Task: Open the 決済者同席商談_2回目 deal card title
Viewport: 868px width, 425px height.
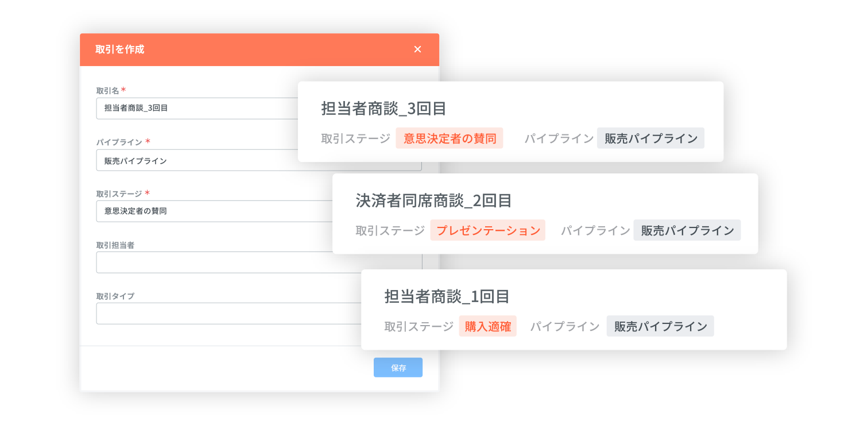Action: [434, 200]
